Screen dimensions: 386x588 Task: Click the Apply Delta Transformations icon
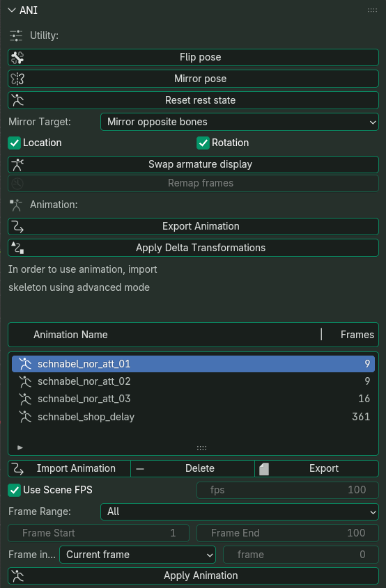[x=17, y=248]
